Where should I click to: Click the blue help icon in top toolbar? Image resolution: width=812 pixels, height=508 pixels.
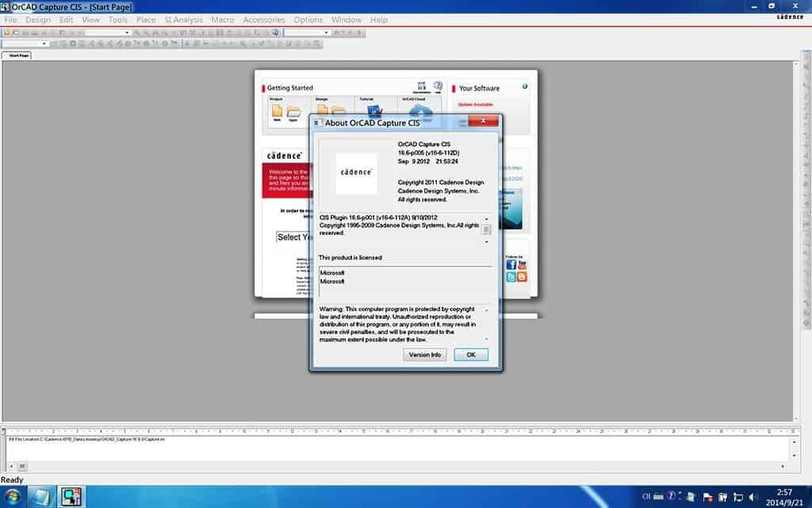click(x=275, y=33)
